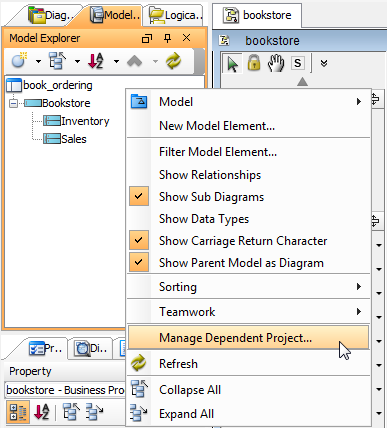Open the sort options dropdown arrow
387x428 pixels.
click(x=116, y=61)
